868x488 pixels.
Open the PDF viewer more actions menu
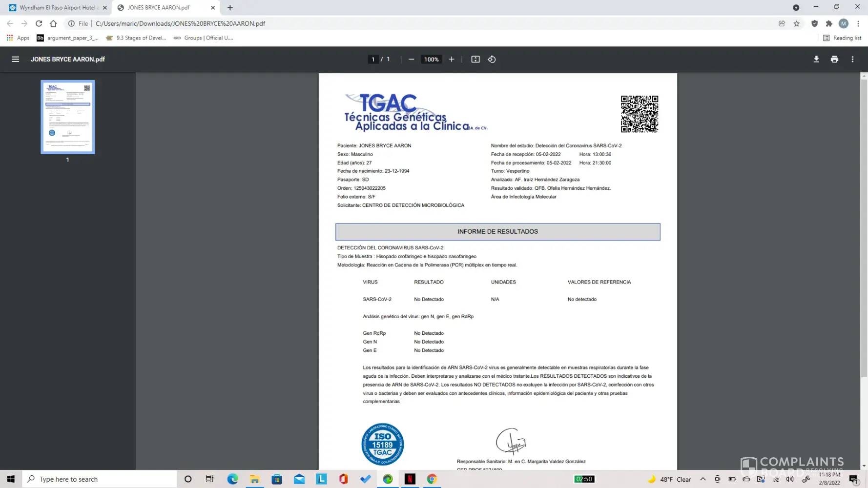pyautogui.click(x=852, y=59)
